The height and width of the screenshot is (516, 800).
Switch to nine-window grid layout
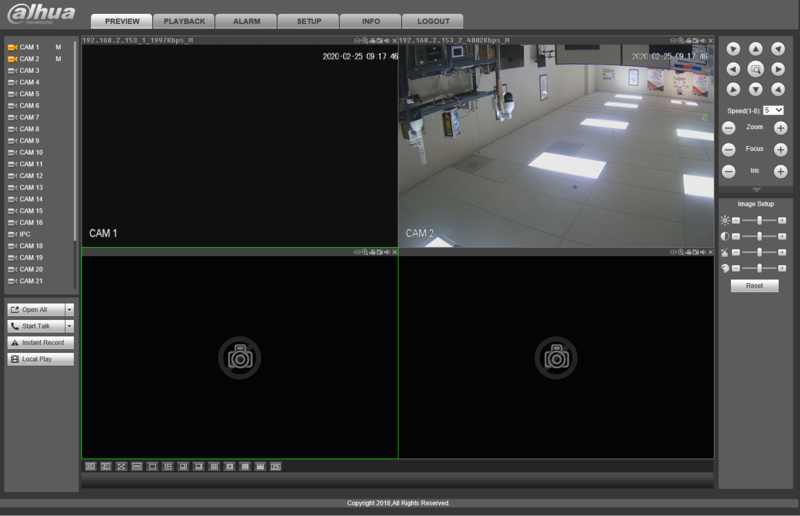(214, 466)
